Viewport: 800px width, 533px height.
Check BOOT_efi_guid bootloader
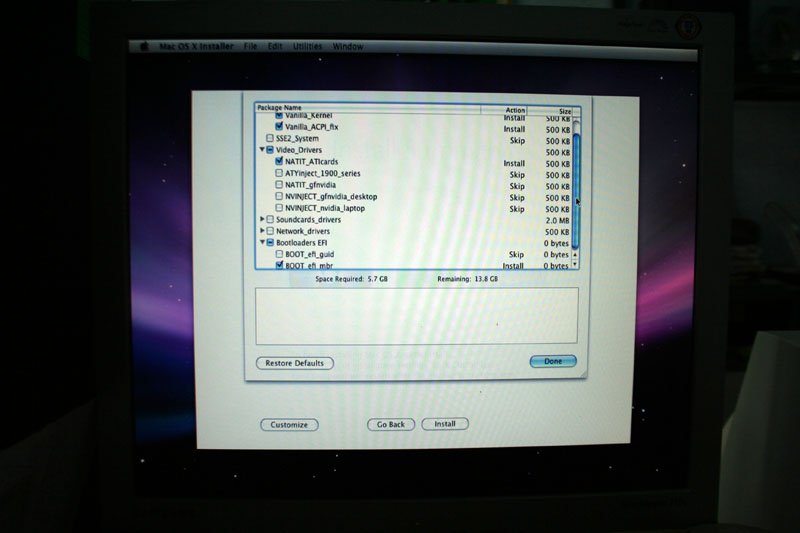coord(279,254)
